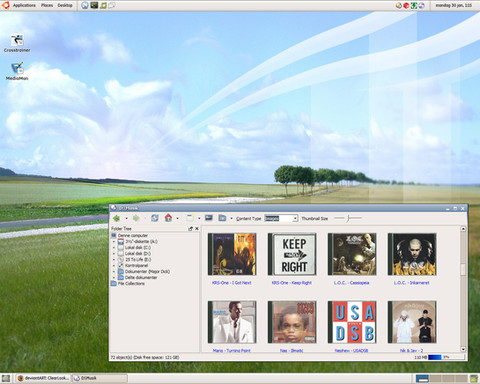Select the L.O.C. Inkarneret album thumbnail
This screenshot has height=384, width=480.
click(x=412, y=254)
